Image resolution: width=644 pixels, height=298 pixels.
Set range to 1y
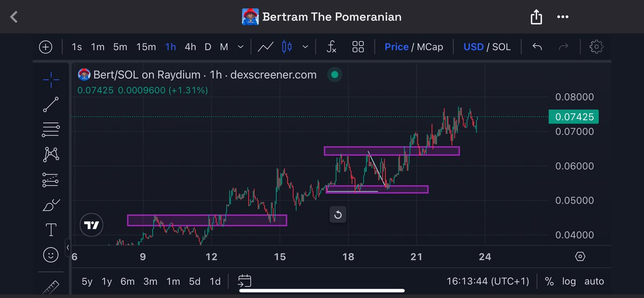[107, 281]
